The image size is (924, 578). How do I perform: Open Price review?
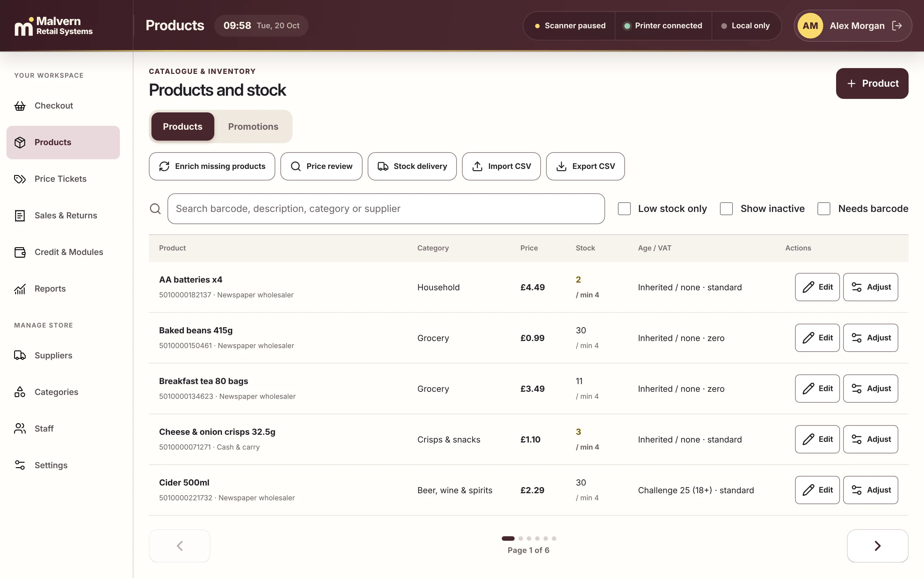click(321, 166)
